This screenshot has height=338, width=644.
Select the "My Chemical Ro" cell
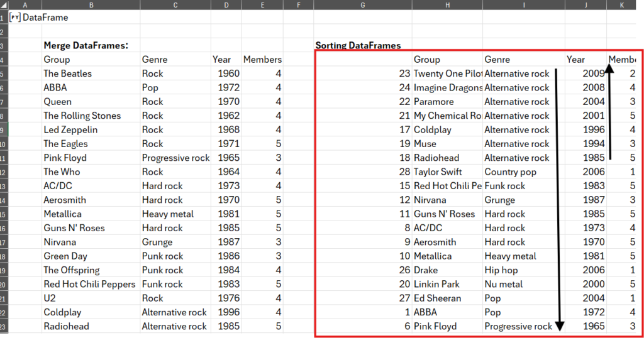447,116
